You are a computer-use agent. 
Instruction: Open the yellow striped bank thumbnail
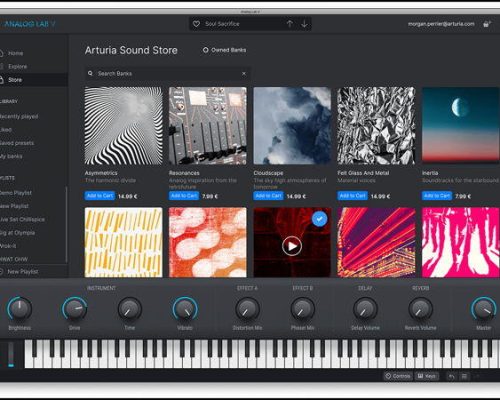tap(123, 242)
